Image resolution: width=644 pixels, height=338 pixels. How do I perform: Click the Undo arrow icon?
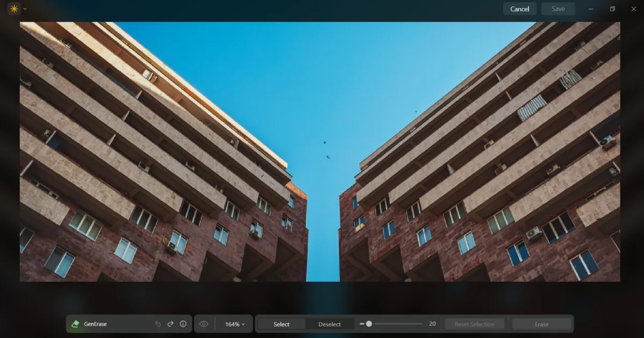tap(157, 324)
